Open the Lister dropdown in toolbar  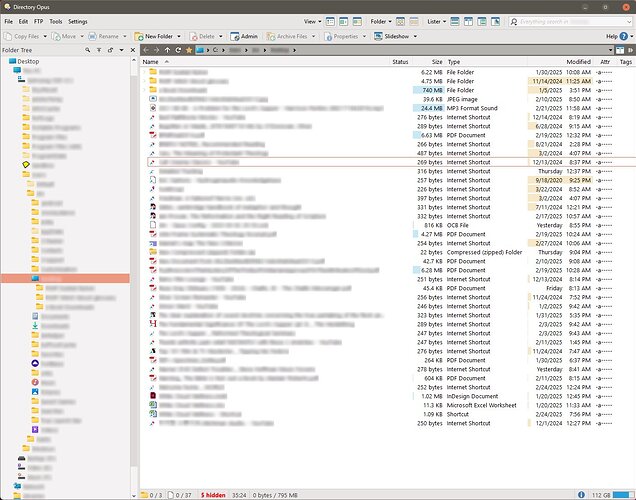tap(436, 21)
